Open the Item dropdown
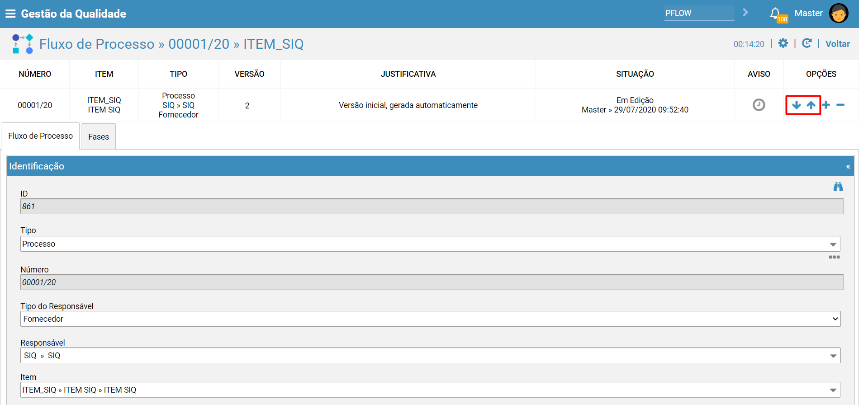Viewport: 868px width, 408px height. tap(430, 390)
